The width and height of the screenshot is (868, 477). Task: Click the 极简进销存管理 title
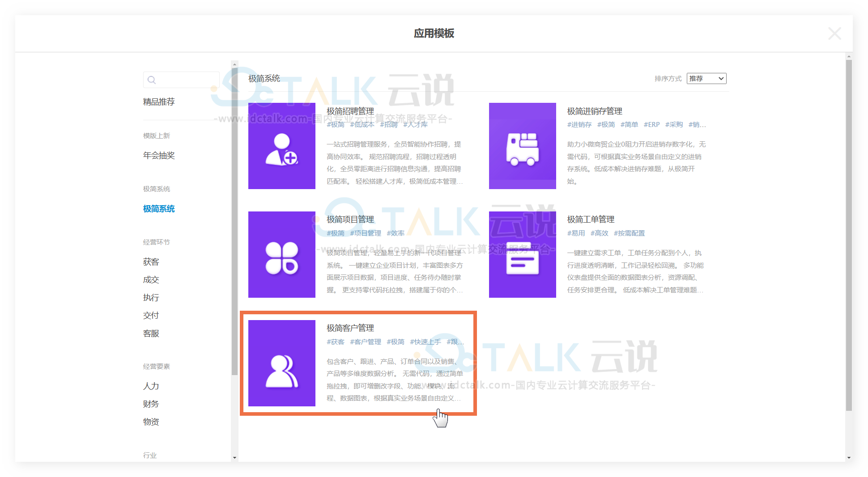click(x=595, y=111)
